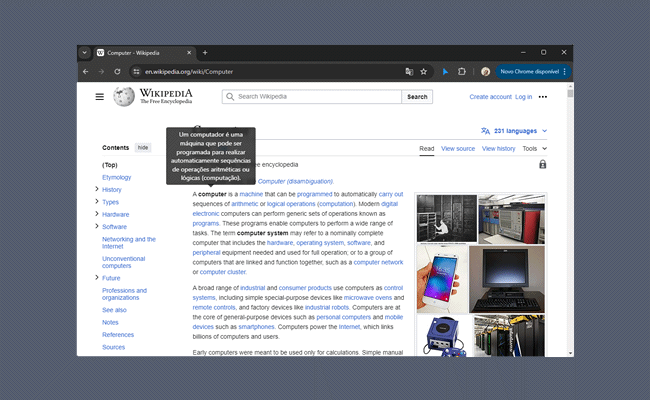Click Log in link
Image resolution: width=650 pixels, height=400 pixels.
tap(524, 97)
